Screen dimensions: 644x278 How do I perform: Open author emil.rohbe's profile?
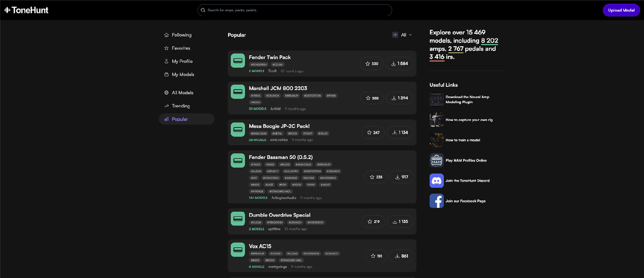point(279,140)
